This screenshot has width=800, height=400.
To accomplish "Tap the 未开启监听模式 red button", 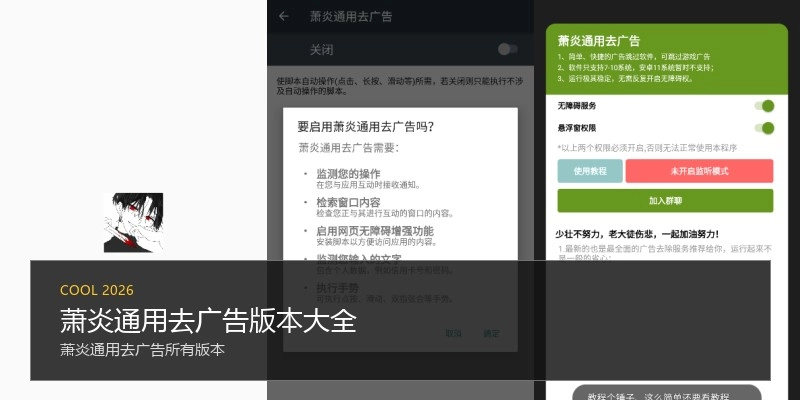I will coord(699,171).
